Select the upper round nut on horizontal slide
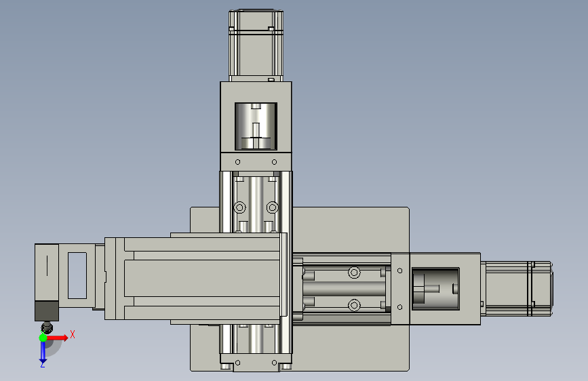The width and height of the screenshot is (588, 381). pyautogui.click(x=354, y=273)
